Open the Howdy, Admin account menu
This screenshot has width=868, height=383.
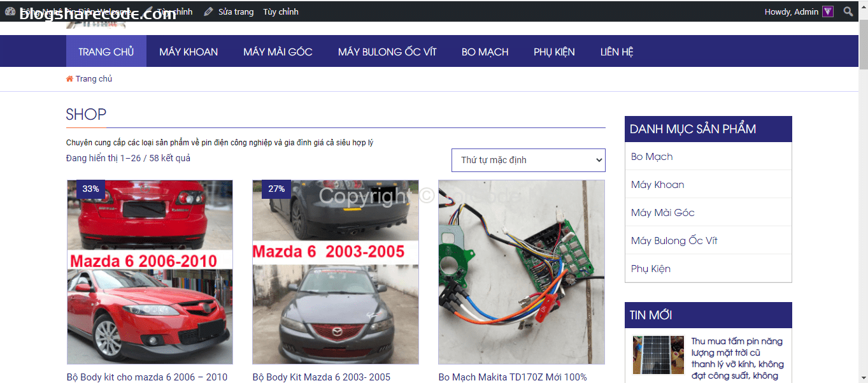click(799, 11)
